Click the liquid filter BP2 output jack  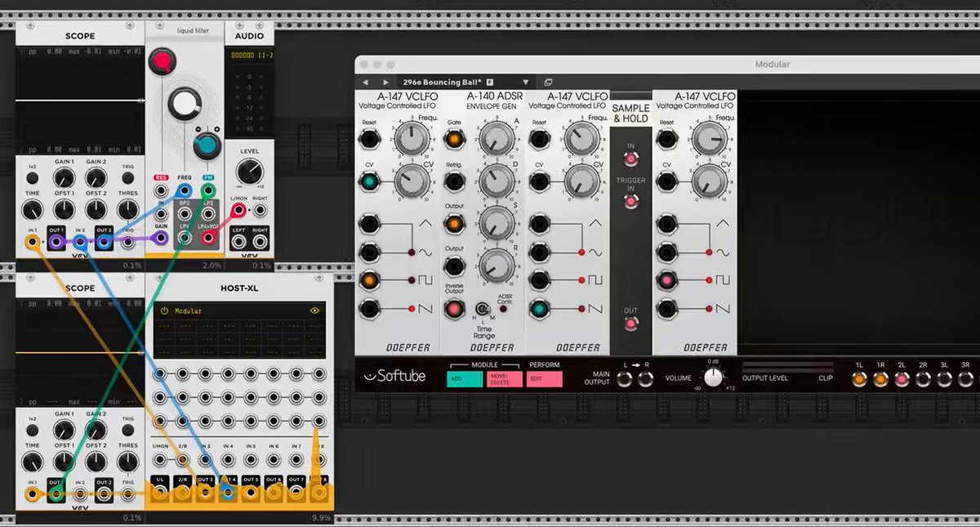click(x=185, y=214)
